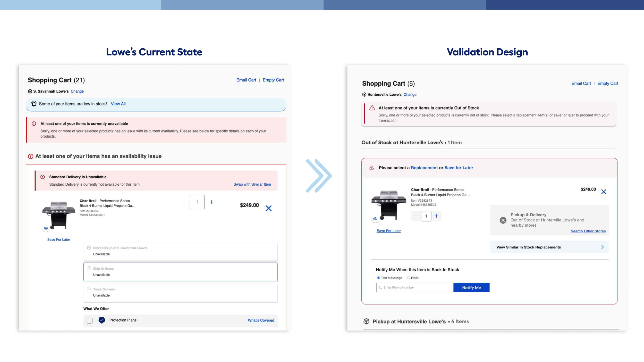Click plus quantity icon in Current State cart
644x362 pixels.
point(211,202)
